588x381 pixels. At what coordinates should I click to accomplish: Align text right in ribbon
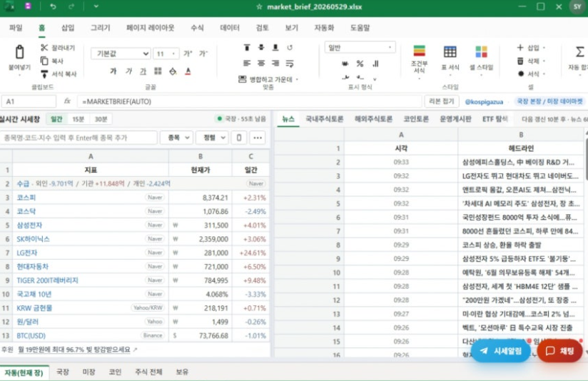pos(275,63)
